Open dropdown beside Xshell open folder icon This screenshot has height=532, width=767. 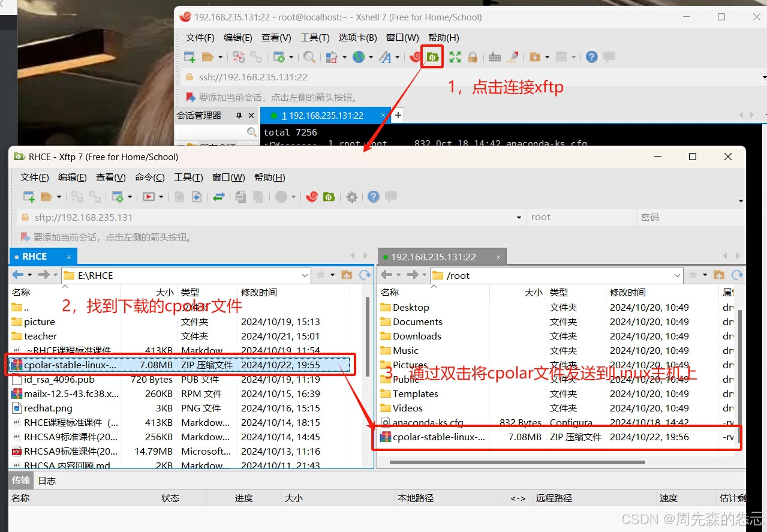click(220, 57)
